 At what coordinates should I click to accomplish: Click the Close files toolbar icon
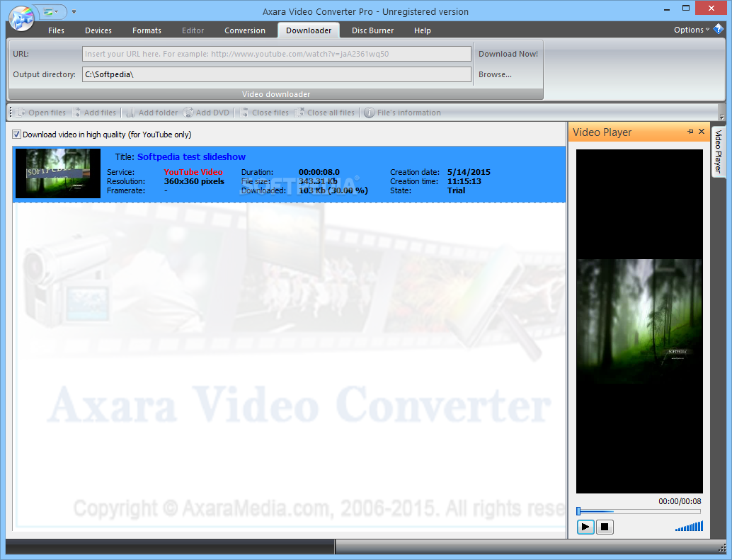click(245, 113)
